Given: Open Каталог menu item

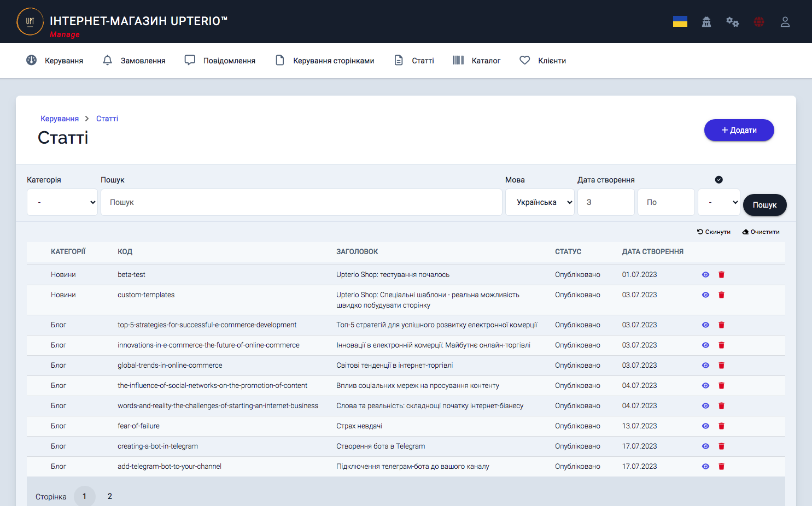Looking at the screenshot, I should tap(477, 61).
